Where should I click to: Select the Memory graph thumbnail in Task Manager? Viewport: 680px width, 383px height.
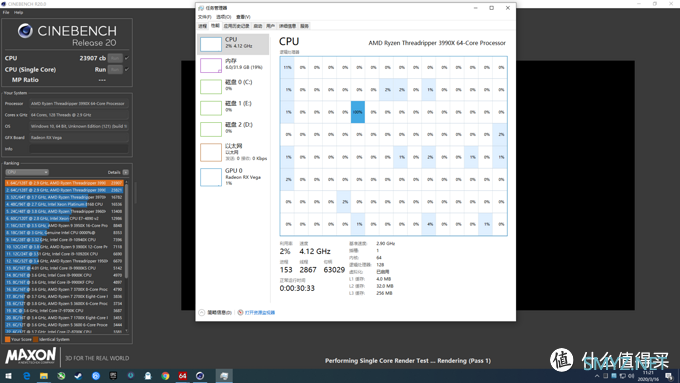pyautogui.click(x=211, y=65)
